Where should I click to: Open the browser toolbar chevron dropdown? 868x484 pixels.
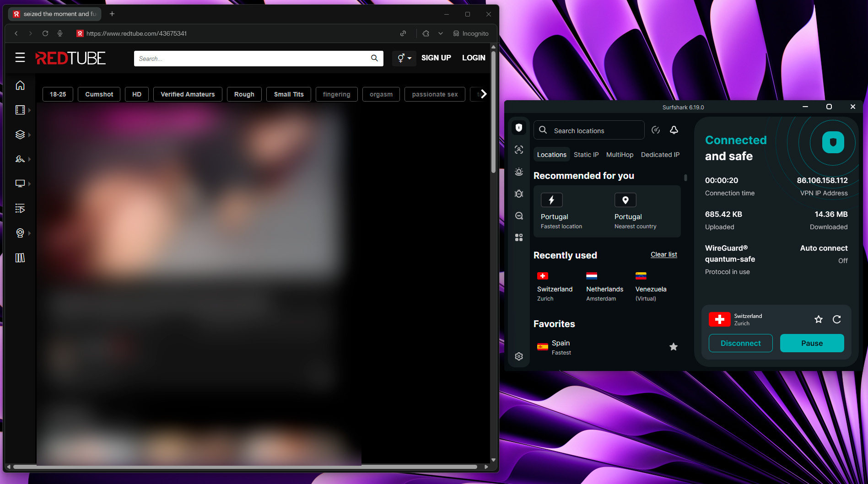coord(441,33)
